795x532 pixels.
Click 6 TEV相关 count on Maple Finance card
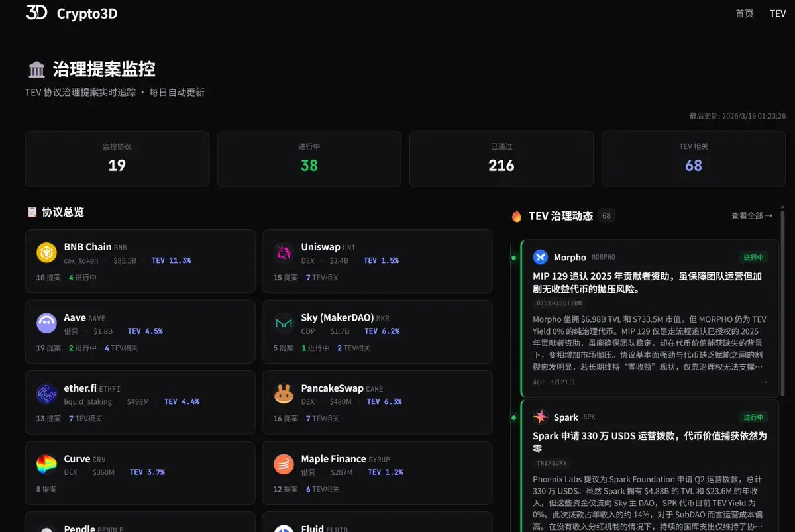[x=323, y=489]
